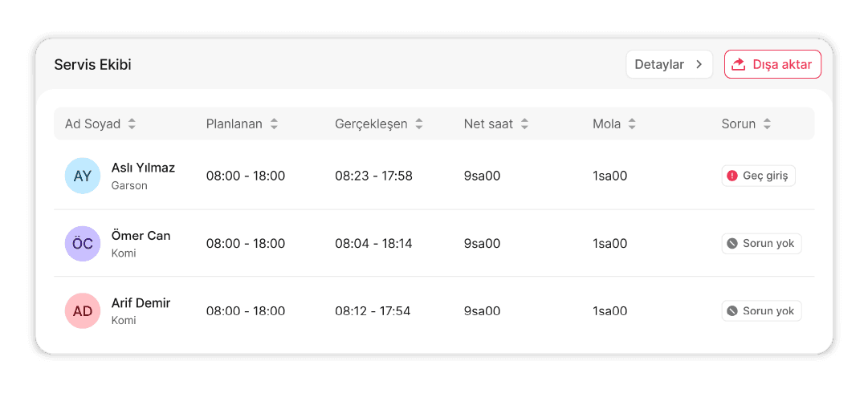Click the AY avatar for Aslı Yılmaz

pos(83,176)
